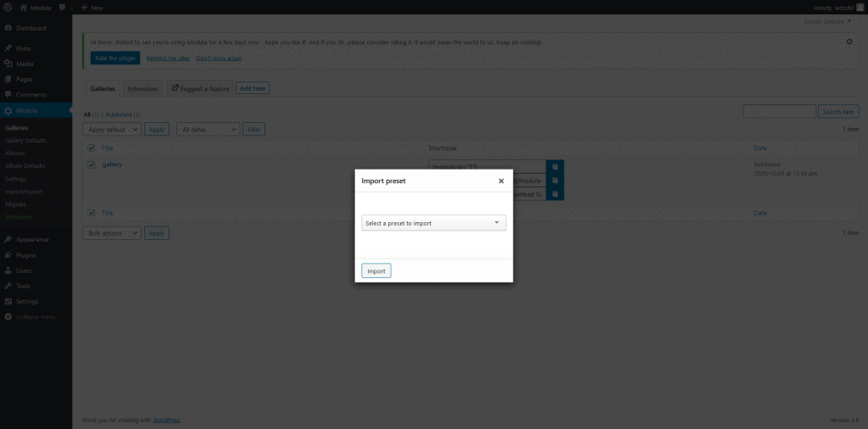Viewport: 868px width, 429px height.
Task: Open the Plugins menu in sidebar
Action: tap(25, 255)
